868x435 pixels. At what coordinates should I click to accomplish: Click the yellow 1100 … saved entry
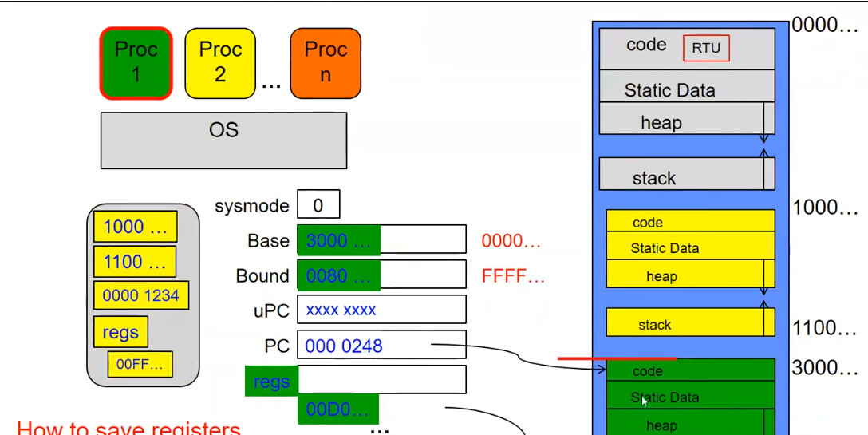(x=135, y=261)
